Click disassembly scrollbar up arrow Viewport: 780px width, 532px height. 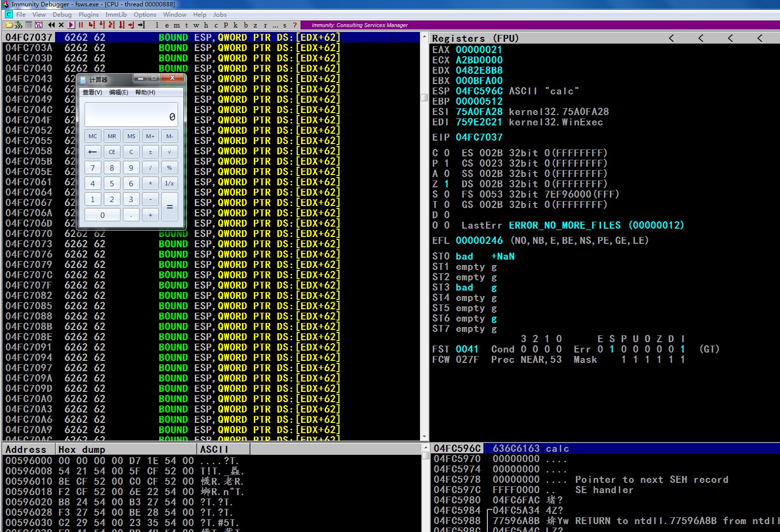(424, 36)
